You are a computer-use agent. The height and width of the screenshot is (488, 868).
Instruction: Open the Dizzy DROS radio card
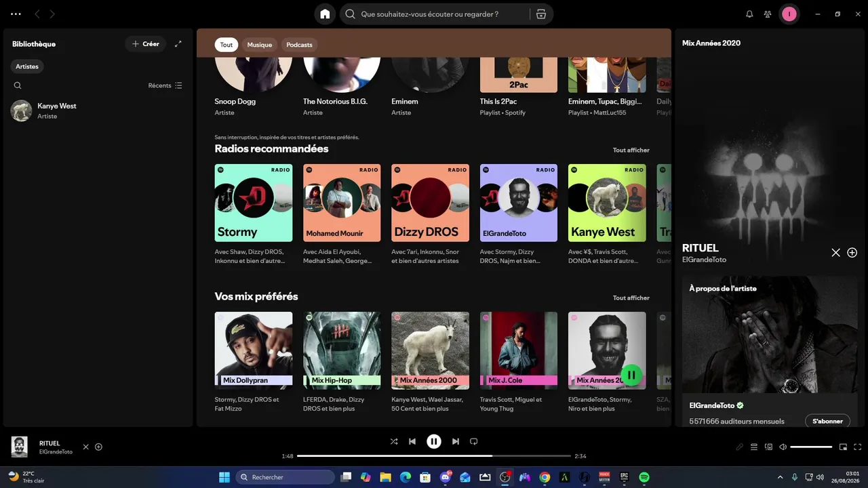point(430,215)
